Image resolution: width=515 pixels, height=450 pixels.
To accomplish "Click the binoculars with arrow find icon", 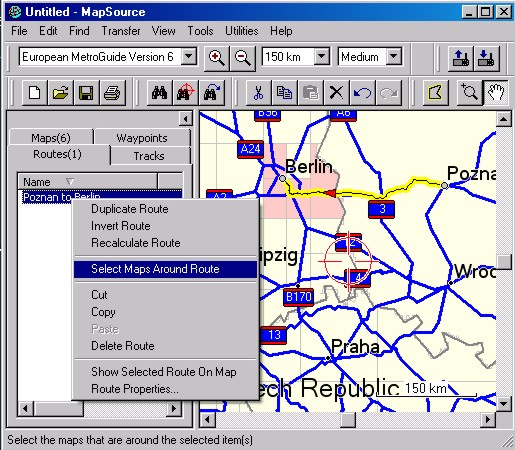I will click(211, 92).
